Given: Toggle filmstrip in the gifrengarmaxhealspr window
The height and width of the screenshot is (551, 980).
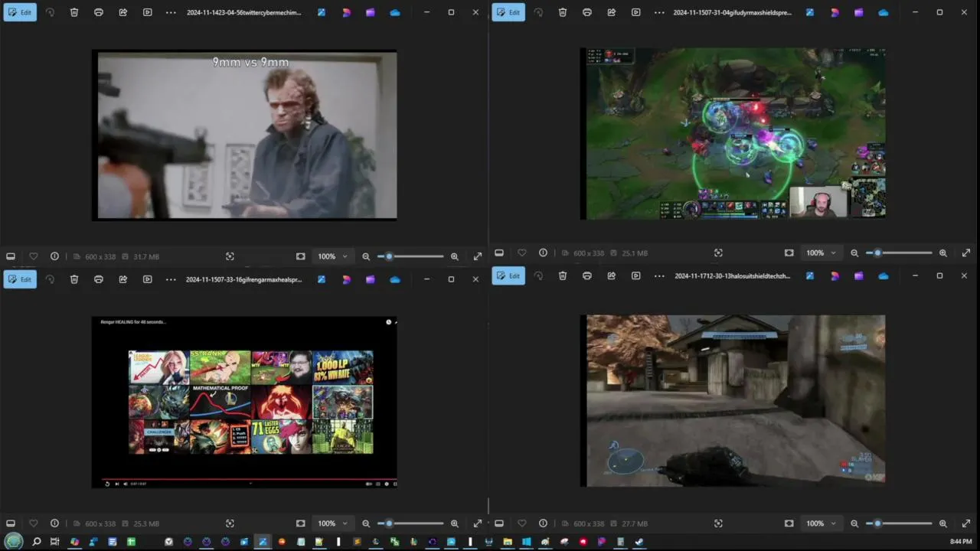Looking at the screenshot, I should click(x=11, y=523).
